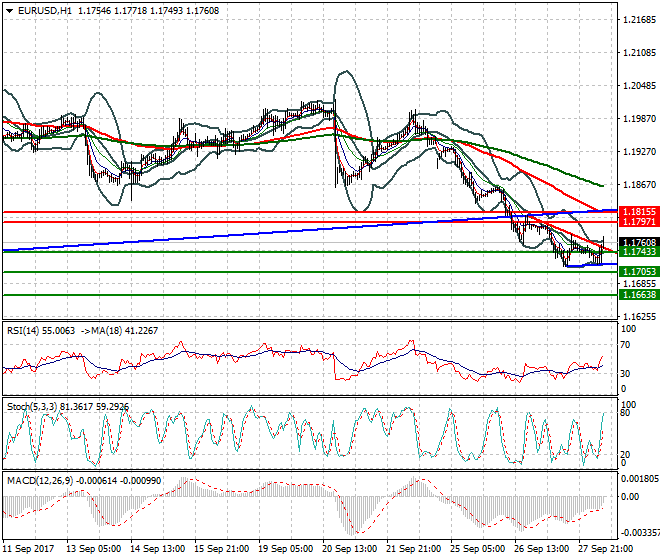Select the MACD -0.003357 scale value
This screenshot has height=560, width=660.
point(640,533)
